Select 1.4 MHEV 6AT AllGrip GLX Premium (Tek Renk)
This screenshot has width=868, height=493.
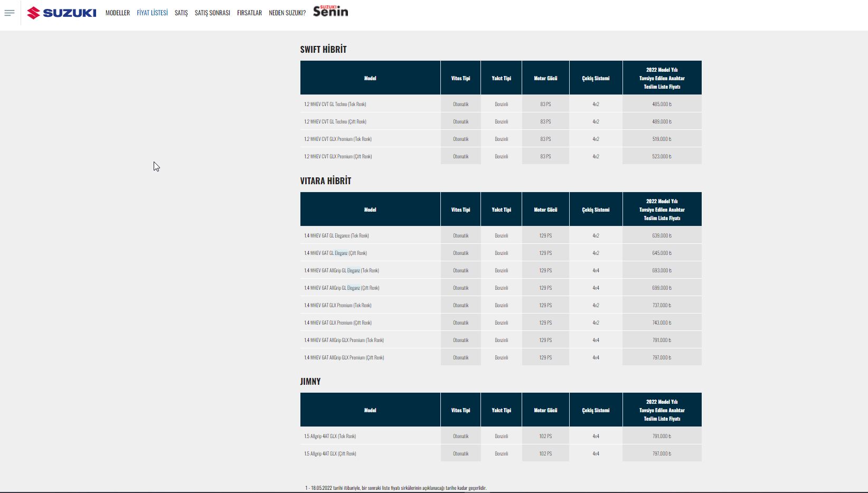tap(501, 340)
